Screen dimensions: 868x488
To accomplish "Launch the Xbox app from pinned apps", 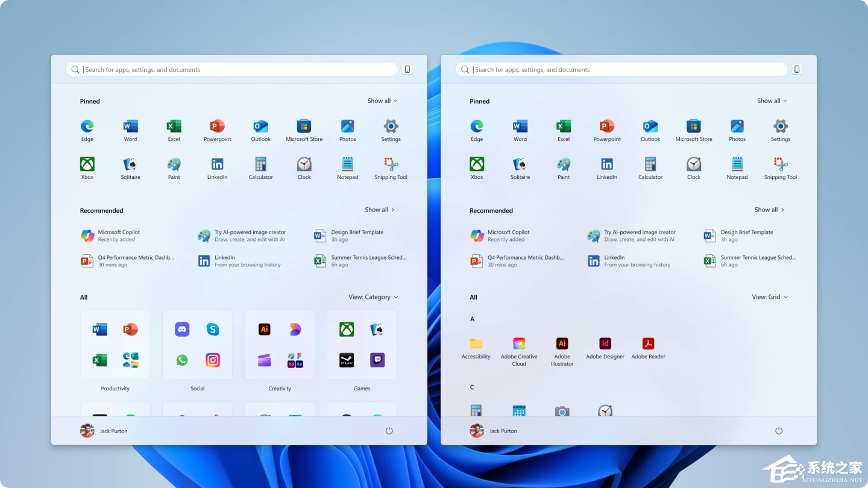I will tap(87, 164).
